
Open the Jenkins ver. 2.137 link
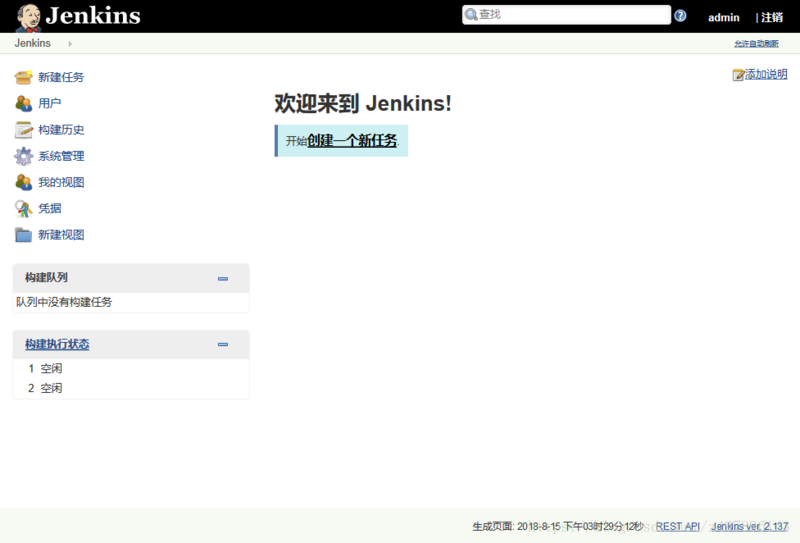[749, 526]
